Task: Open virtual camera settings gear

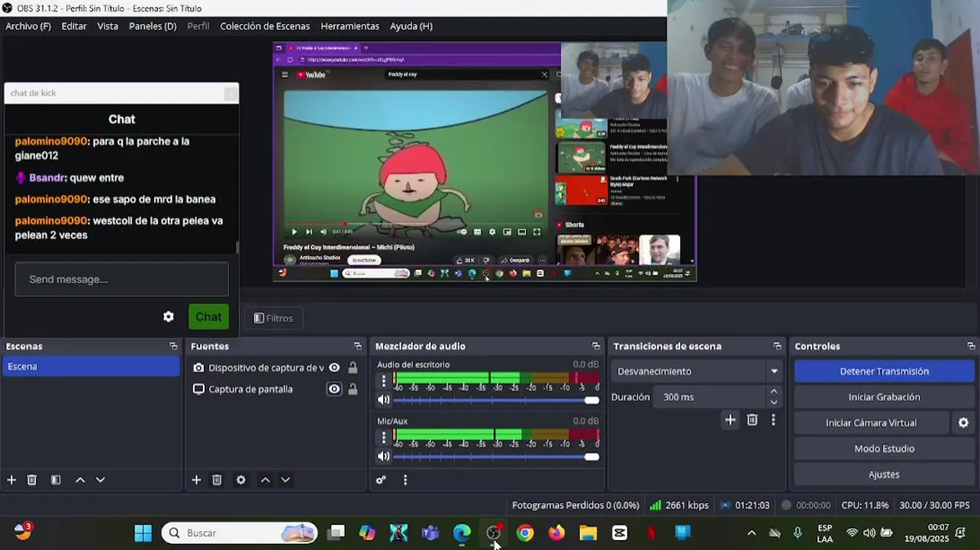Action: coord(963,422)
